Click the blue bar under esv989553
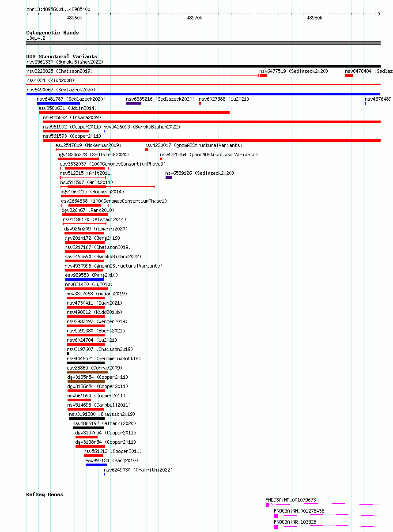Image resolution: width=393 pixels, height=532 pixels. (85, 279)
